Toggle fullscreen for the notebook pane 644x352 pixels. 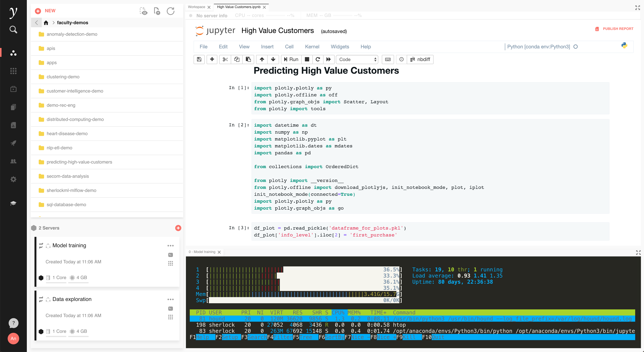point(637,7)
